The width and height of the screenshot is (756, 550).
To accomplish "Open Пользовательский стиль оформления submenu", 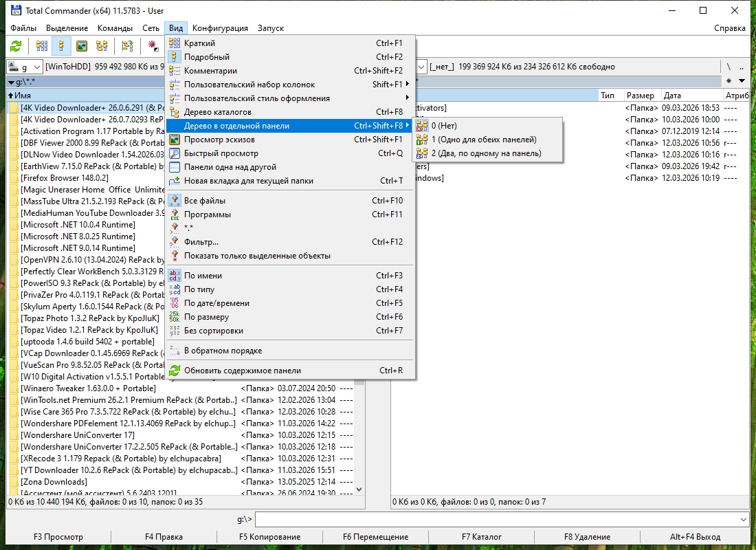I will (x=290, y=98).
